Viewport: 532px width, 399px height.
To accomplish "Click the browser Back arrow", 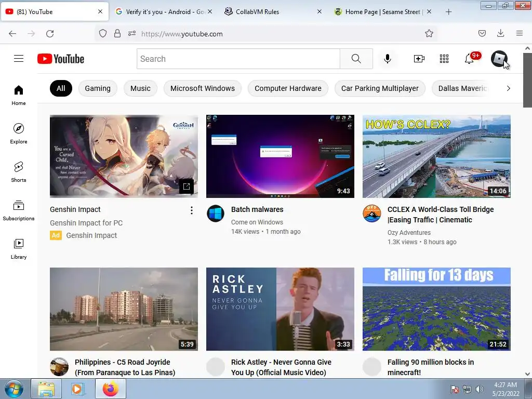I will [12, 34].
